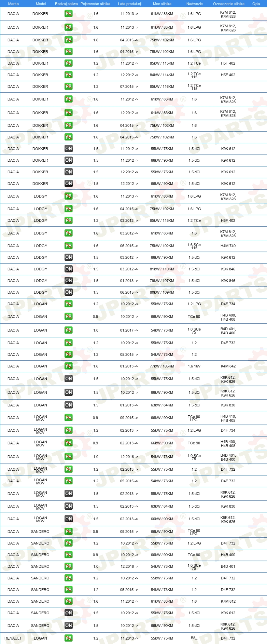Click the 07.2015 -> production date cell

[x=129, y=86]
